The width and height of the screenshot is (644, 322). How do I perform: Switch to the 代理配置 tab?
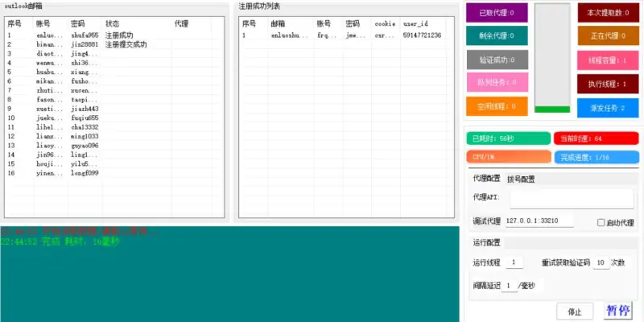coord(487,178)
